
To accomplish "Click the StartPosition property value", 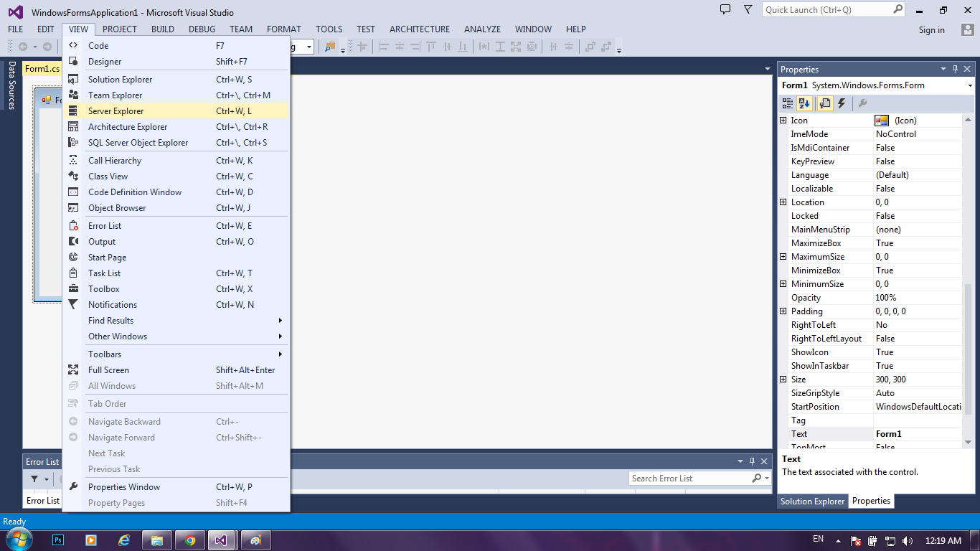I will point(918,407).
